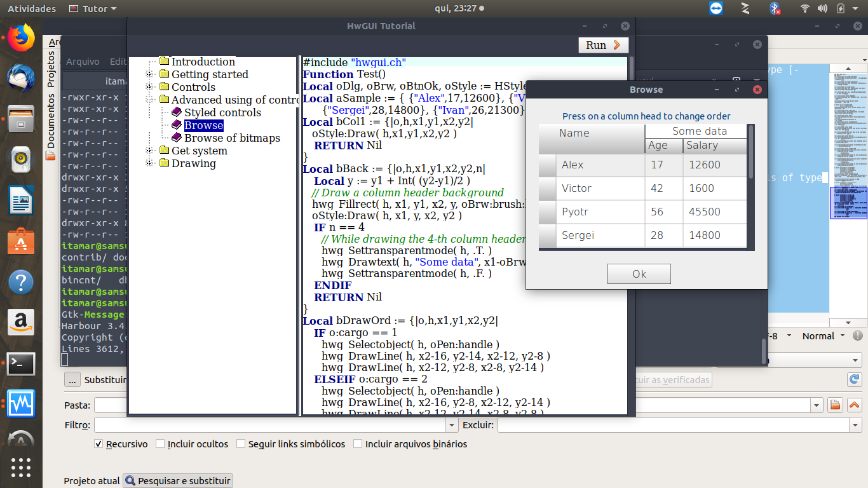Open the Terminal from the dock
This screenshot has height=488, width=868.
pyautogui.click(x=21, y=364)
